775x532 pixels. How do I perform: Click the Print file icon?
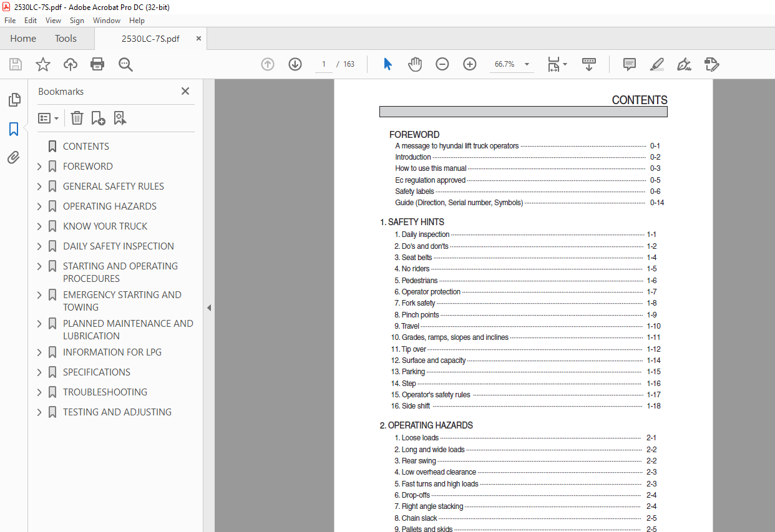click(x=97, y=64)
